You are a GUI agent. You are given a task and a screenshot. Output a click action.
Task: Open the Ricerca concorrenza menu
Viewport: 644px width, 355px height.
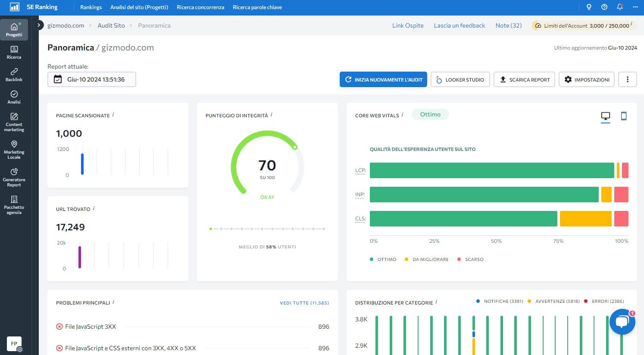point(200,7)
